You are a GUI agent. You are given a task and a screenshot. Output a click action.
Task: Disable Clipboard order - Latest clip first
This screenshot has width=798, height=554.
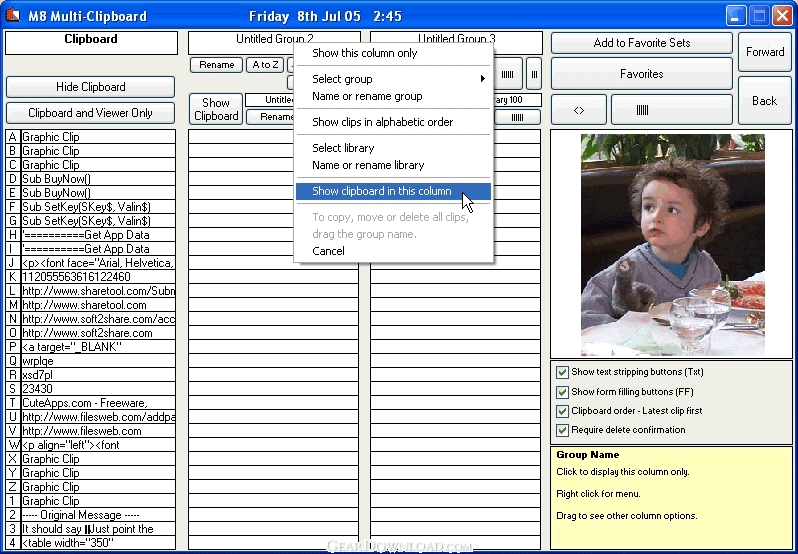coord(562,411)
